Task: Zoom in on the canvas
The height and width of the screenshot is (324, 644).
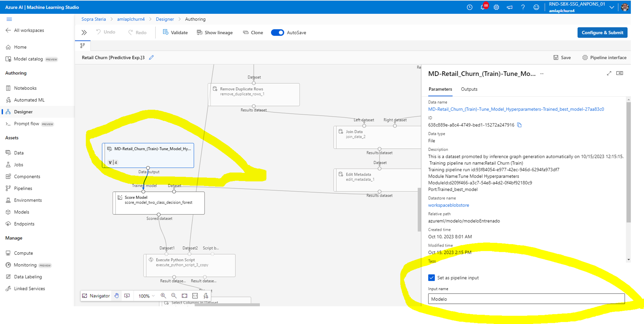Action: point(163,296)
